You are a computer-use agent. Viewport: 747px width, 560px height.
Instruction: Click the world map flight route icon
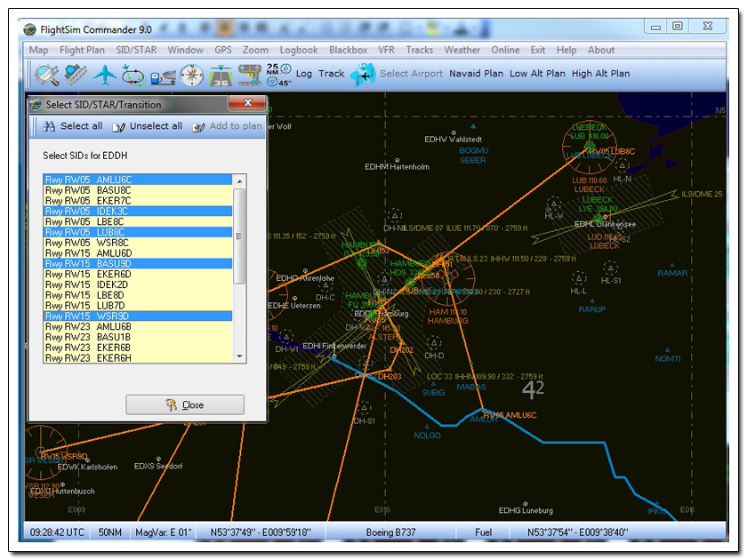click(x=363, y=75)
